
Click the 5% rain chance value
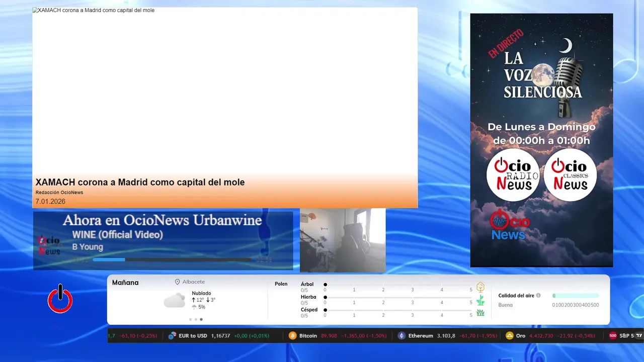(x=202, y=307)
